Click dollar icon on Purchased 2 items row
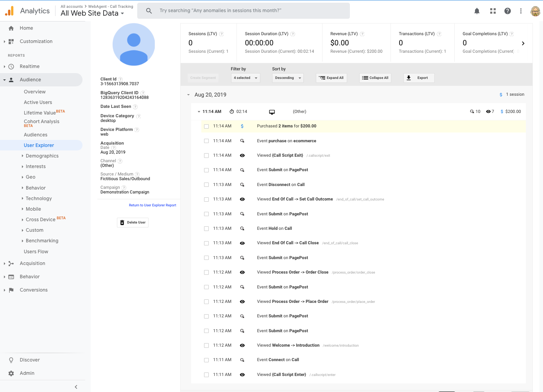The height and width of the screenshot is (392, 543). [242, 126]
